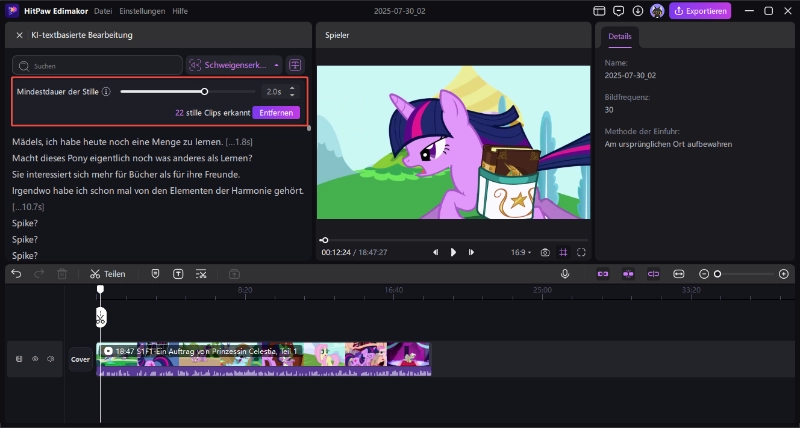Click the Exportieren button
800x428 pixels.
(x=700, y=11)
